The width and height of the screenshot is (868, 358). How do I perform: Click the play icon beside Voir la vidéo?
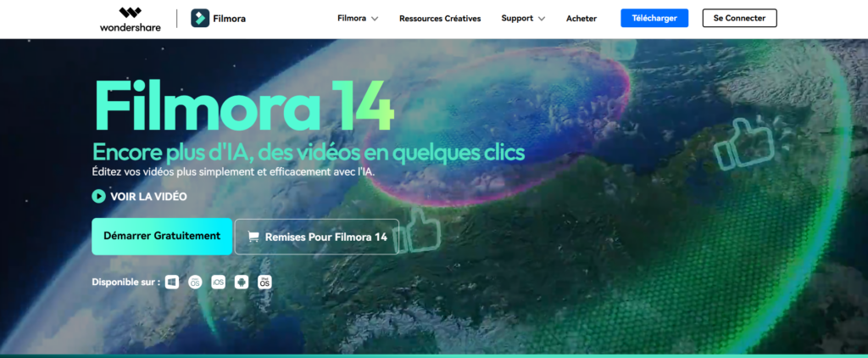[x=99, y=197]
